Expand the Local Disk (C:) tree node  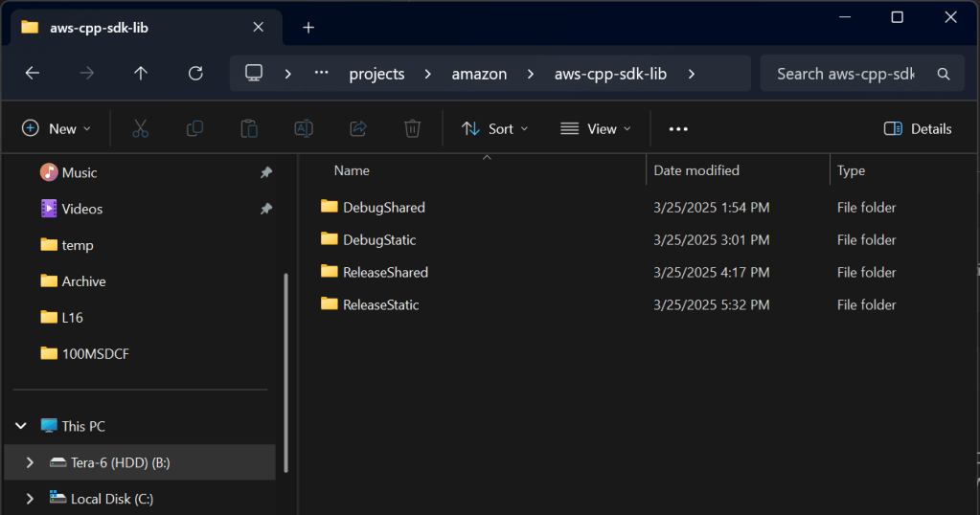30,499
